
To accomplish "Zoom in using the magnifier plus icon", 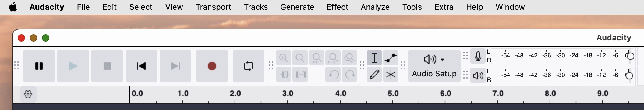I will click(284, 58).
